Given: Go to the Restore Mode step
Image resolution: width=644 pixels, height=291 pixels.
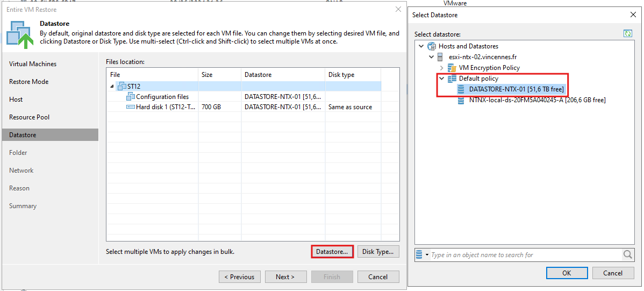Looking at the screenshot, I should pos(28,82).
